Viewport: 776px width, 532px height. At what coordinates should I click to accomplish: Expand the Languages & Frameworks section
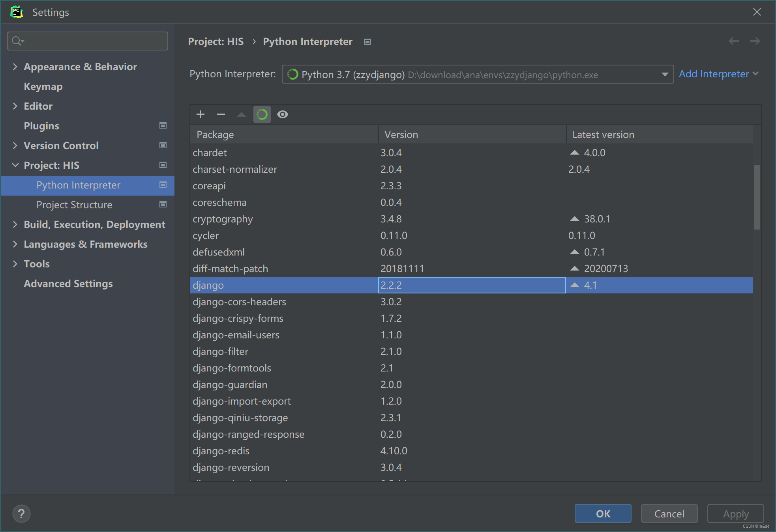click(x=15, y=244)
